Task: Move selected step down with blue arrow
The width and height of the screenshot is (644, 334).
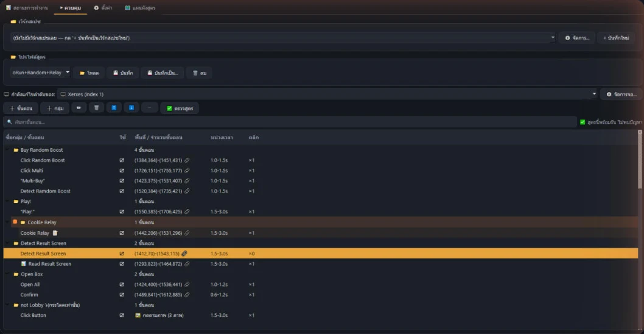Action: click(x=131, y=108)
